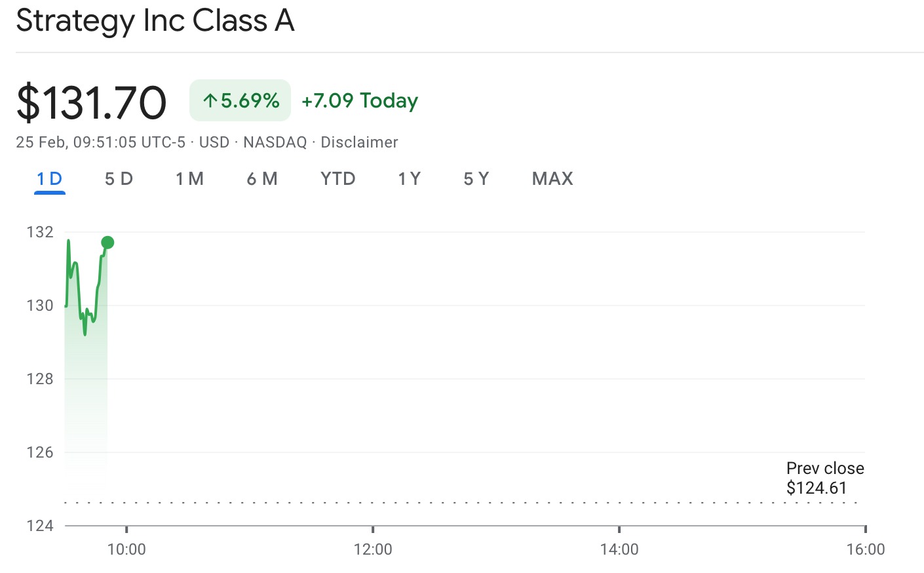Click NASDAQ in the quote details line
This screenshot has width=924, height=573.
pyautogui.click(x=275, y=142)
